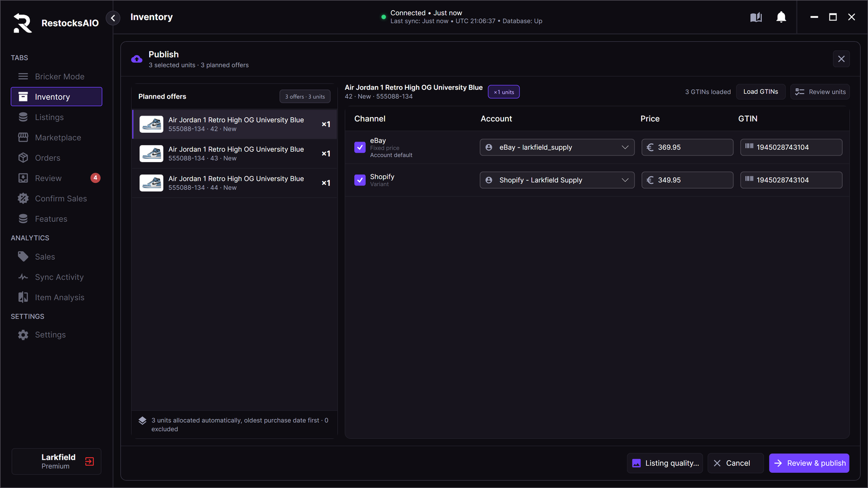Screen dimensions: 868x488
Task: Click the euro icon in Shopify price field
Action: pos(650,180)
